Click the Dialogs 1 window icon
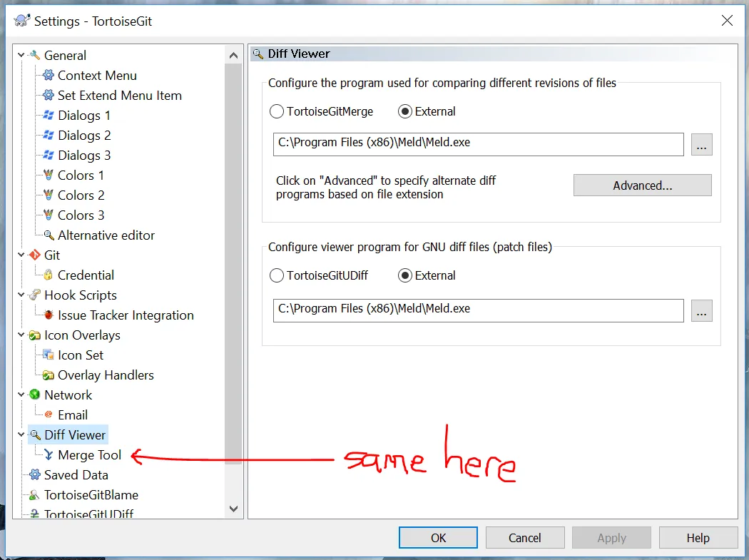 (49, 115)
